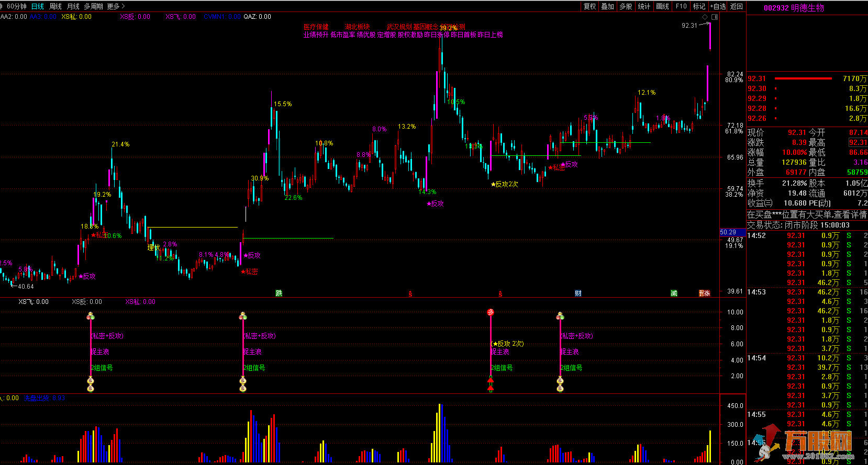The width and height of the screenshot is (868, 465).
Task: Click the 定增股 concept tag
Action: click(386, 35)
